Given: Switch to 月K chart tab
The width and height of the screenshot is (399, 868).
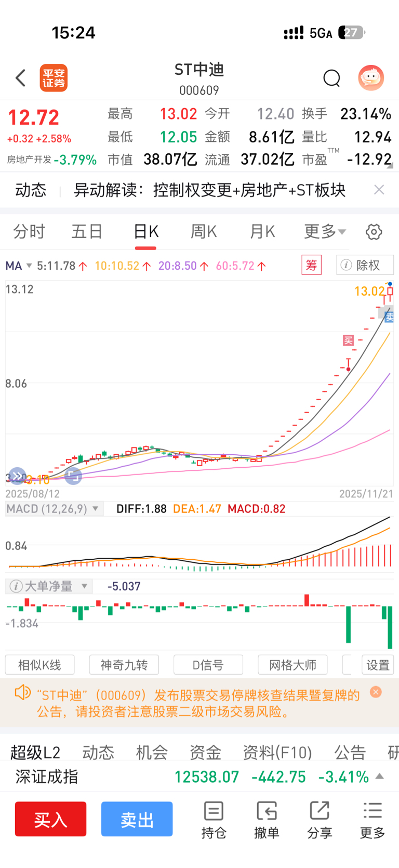Looking at the screenshot, I should 262,231.
